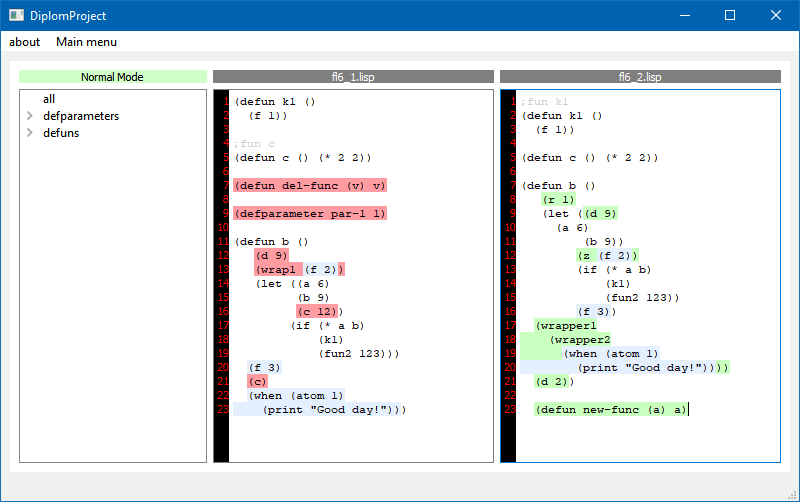The width and height of the screenshot is (800, 502).
Task: Open the about menu
Action: [x=25, y=42]
